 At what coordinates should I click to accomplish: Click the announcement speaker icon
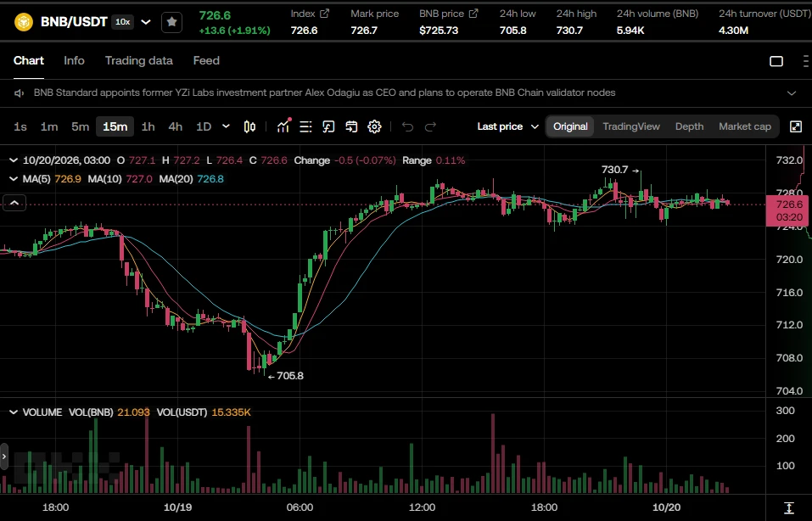coord(20,93)
